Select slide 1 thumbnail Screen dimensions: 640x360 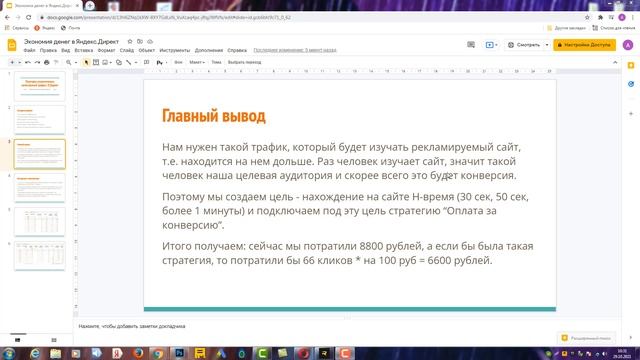point(40,86)
